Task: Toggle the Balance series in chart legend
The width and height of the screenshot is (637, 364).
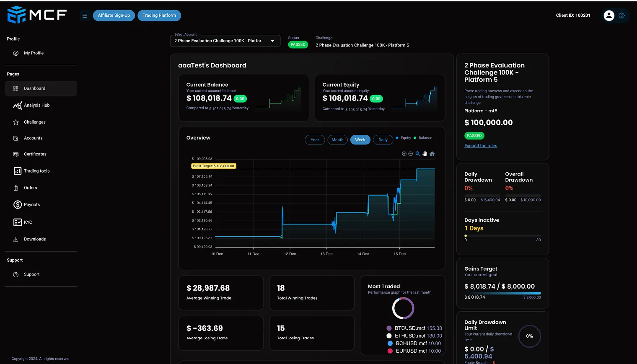Action: 425,138
